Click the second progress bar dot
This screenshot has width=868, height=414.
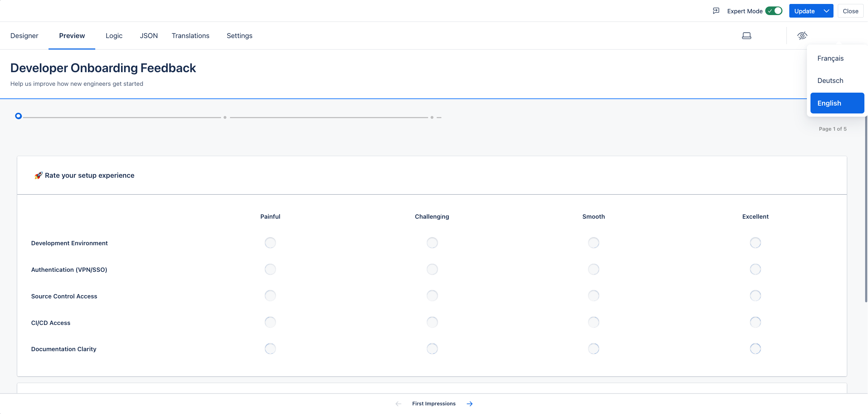225,117
